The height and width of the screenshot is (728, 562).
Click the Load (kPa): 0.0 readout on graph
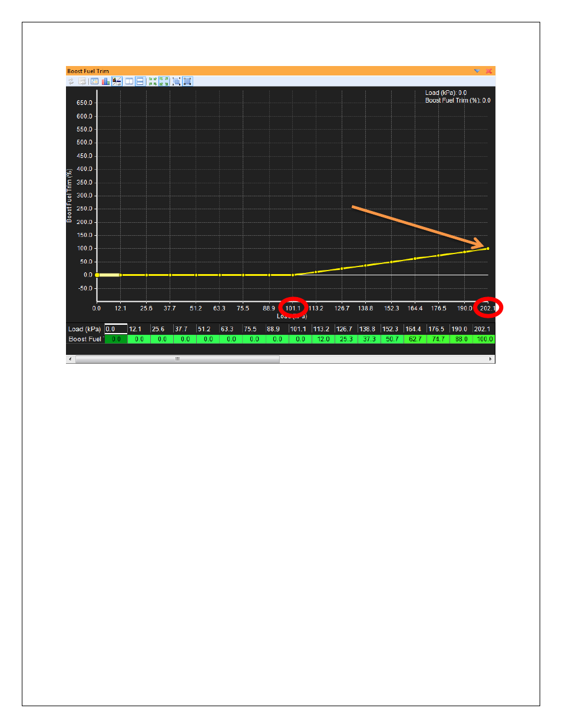(446, 93)
